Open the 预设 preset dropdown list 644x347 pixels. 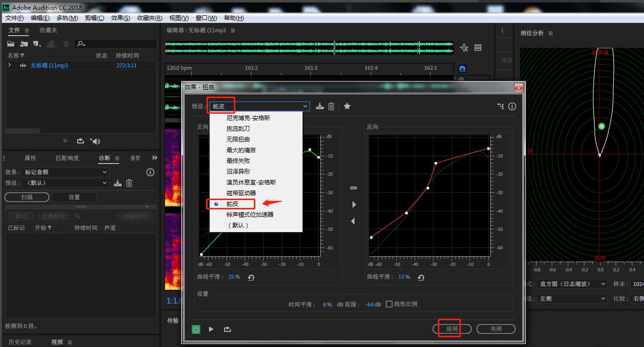tap(305, 106)
